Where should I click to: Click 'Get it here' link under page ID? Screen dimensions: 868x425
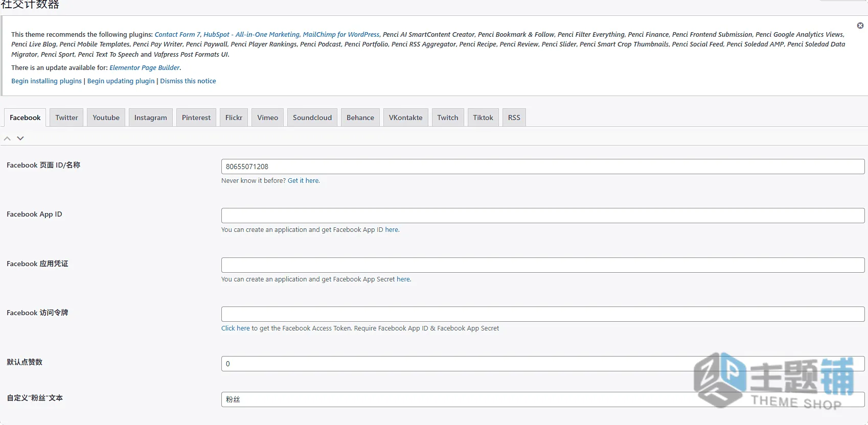(304, 181)
